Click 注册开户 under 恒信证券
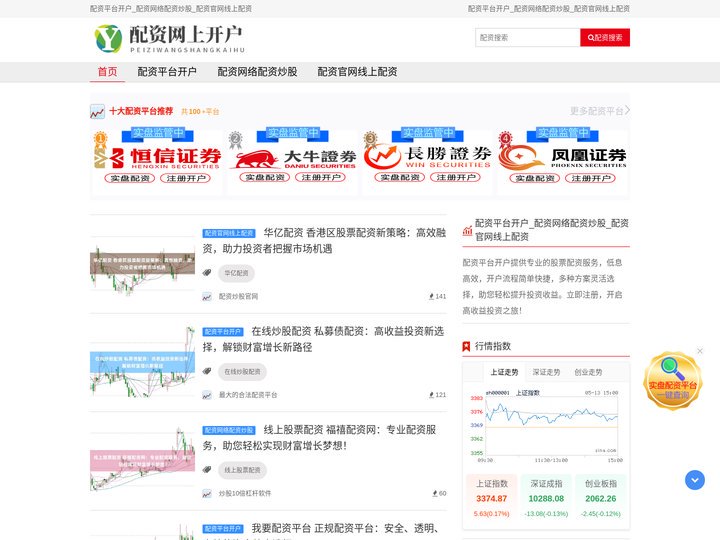The height and width of the screenshot is (540, 720). 185,178
